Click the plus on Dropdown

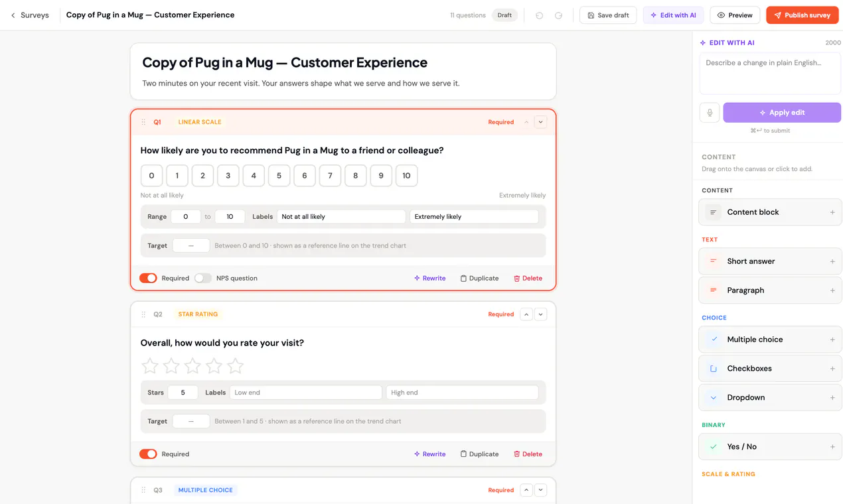[832, 398]
